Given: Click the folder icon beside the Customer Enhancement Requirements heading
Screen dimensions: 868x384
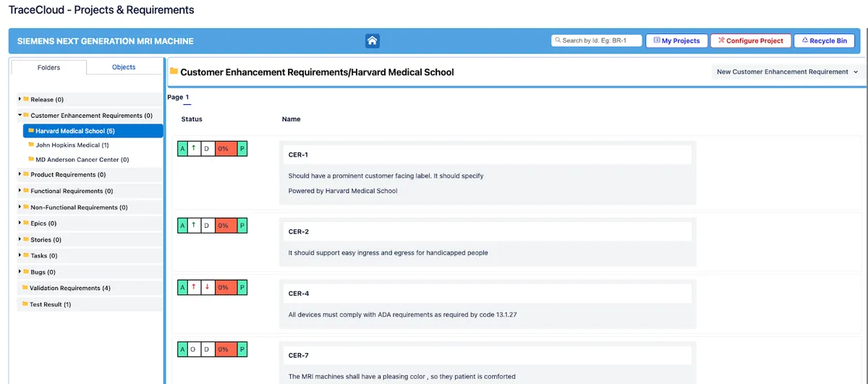Looking at the screenshot, I should [174, 72].
